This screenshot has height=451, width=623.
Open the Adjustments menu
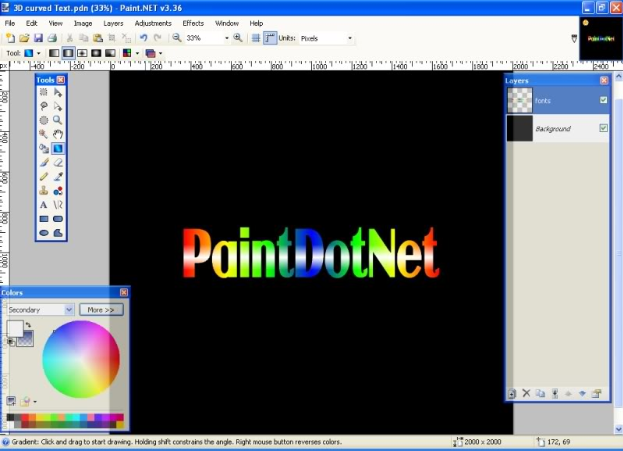[153, 23]
